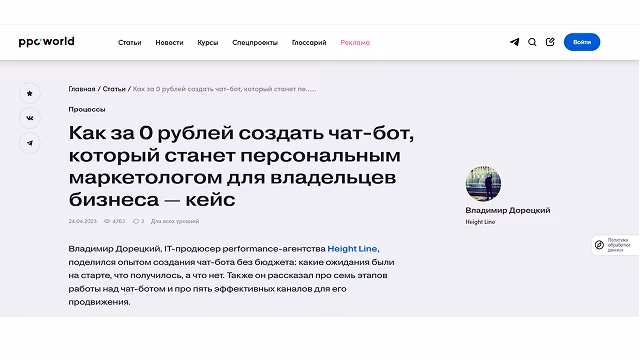This screenshot has height=360, width=640.
Task: Open the Процессы category tag
Action: [x=87, y=109]
